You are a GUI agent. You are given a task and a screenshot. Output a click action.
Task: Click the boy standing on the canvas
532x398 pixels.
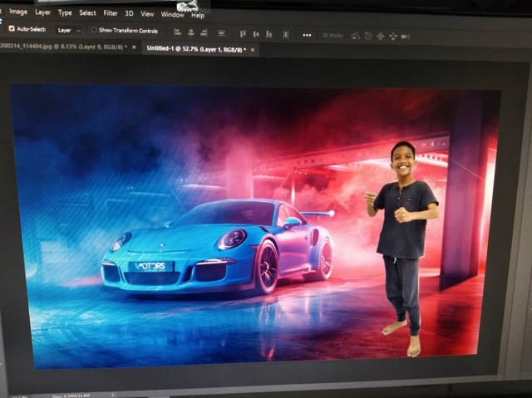pos(403,241)
